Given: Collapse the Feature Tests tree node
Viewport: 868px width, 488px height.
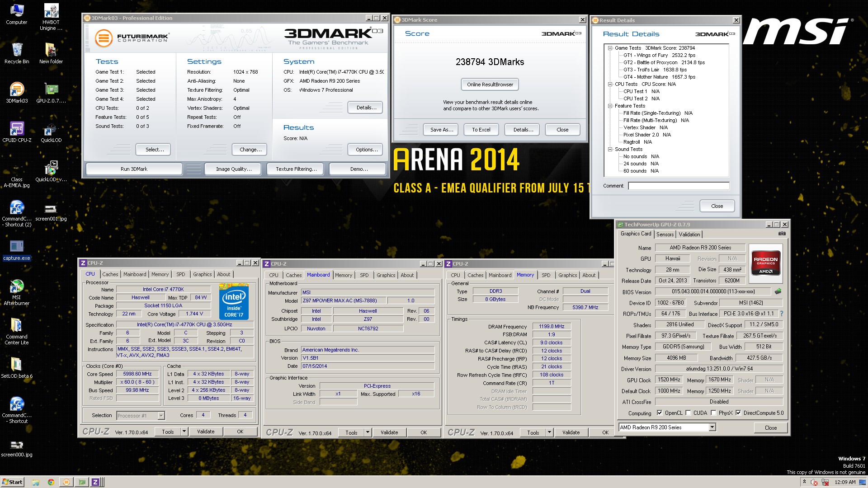Looking at the screenshot, I should [610, 106].
